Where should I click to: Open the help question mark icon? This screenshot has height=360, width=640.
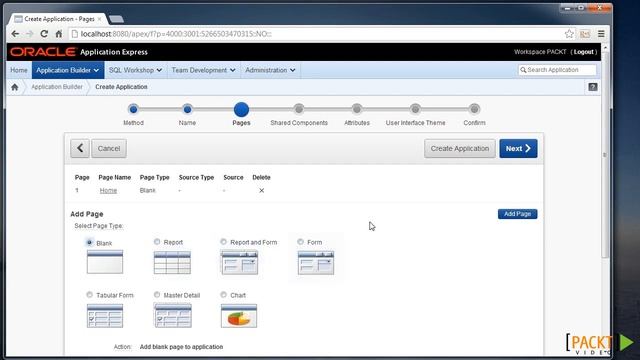(593, 87)
